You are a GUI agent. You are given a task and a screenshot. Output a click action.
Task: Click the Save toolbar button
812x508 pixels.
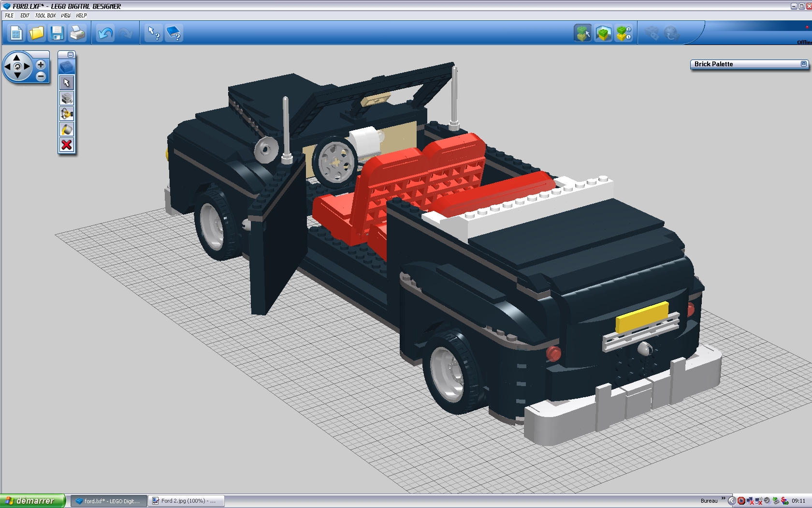pos(58,33)
